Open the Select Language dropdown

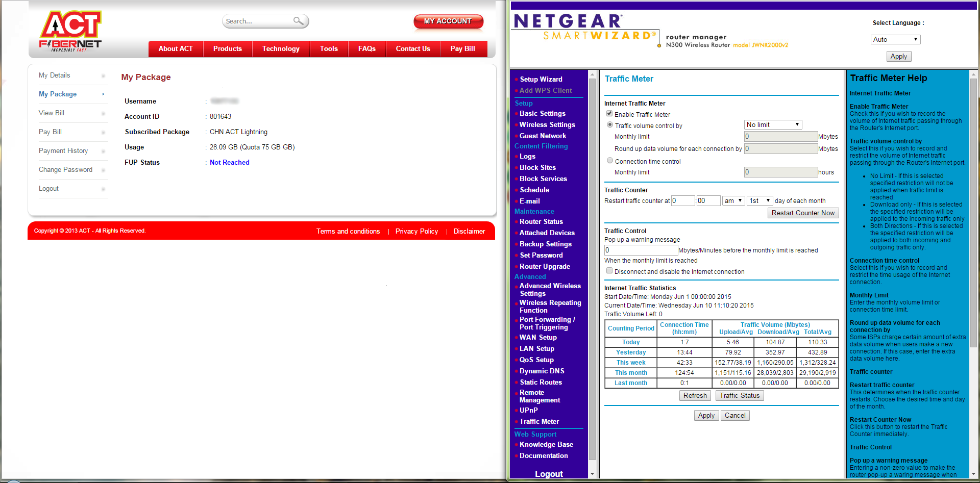[x=895, y=39]
